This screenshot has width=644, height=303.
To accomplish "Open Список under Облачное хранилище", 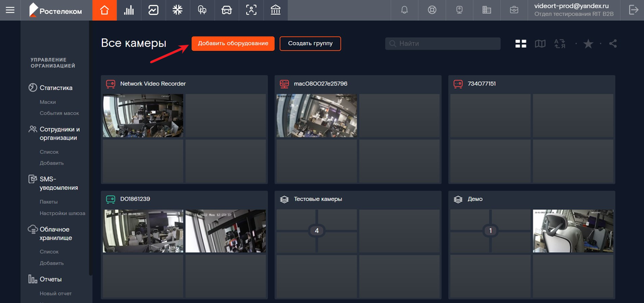I will (49, 251).
